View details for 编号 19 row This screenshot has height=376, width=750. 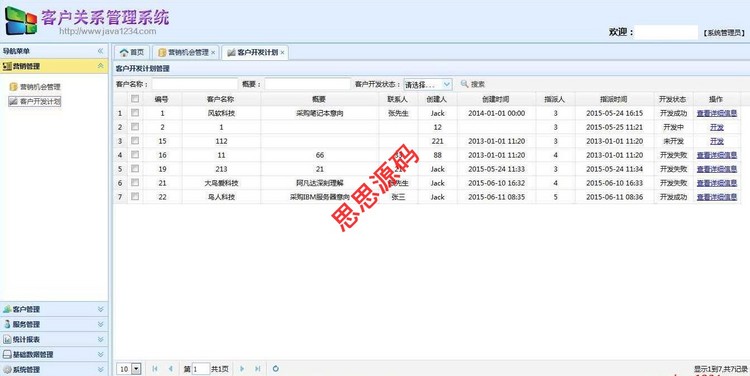tap(717, 169)
